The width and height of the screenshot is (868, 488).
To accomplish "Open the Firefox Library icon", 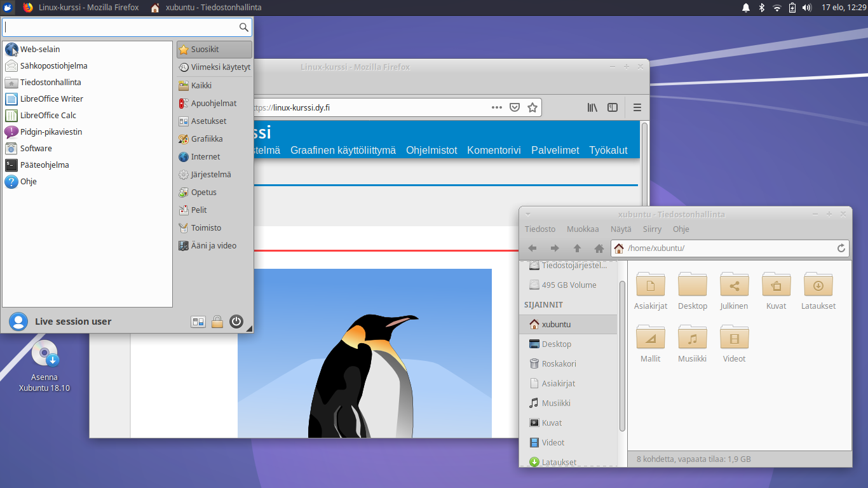I will click(592, 107).
